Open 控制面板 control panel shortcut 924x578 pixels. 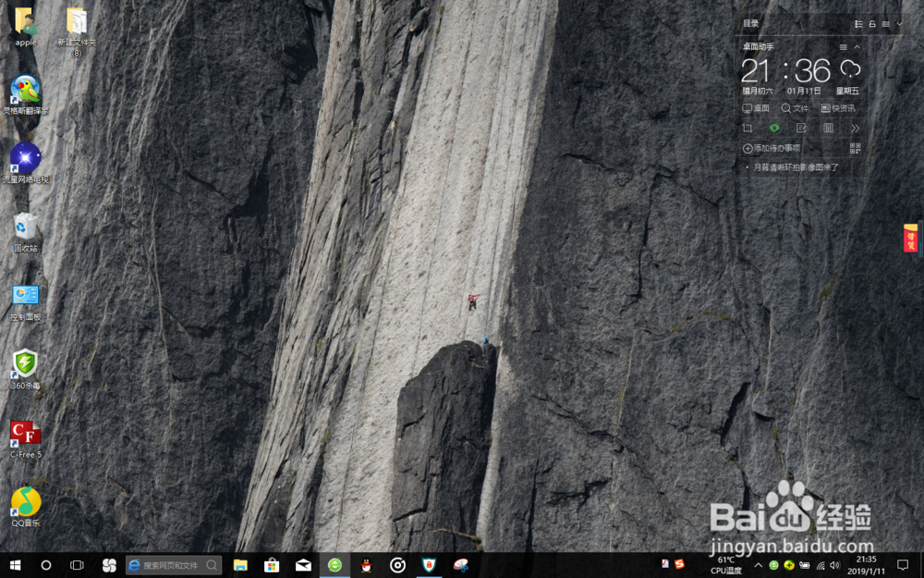tap(25, 302)
